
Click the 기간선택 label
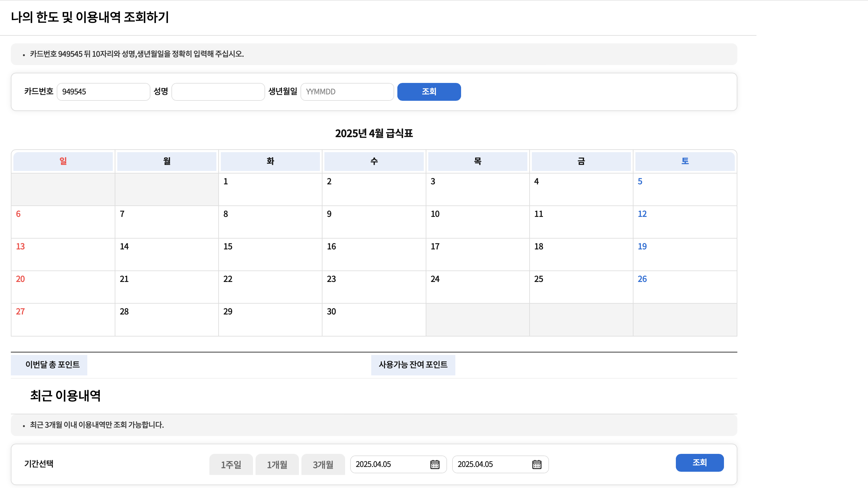pos(39,464)
